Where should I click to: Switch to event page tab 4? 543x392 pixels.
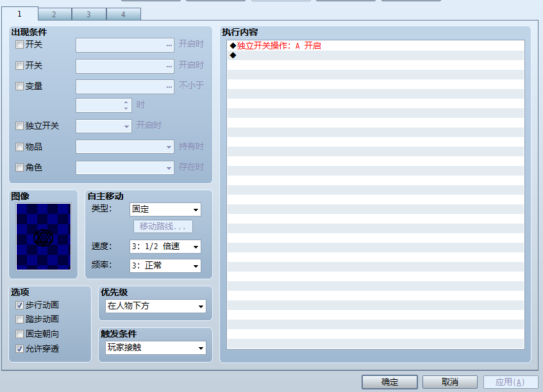[124, 15]
